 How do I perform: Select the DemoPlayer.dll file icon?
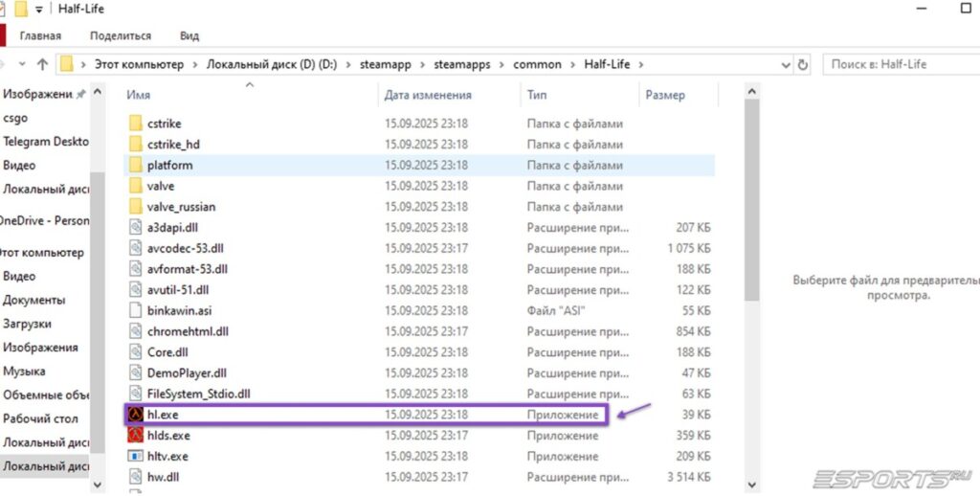point(136,372)
